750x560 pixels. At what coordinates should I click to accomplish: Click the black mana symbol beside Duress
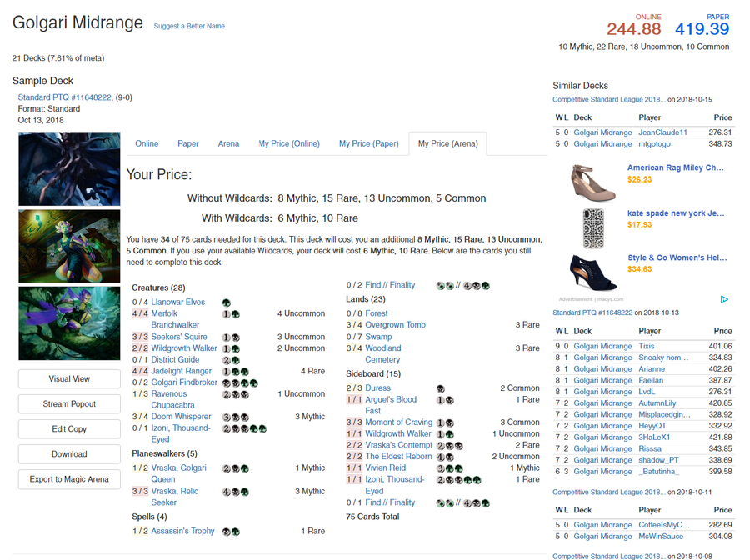[441, 389]
